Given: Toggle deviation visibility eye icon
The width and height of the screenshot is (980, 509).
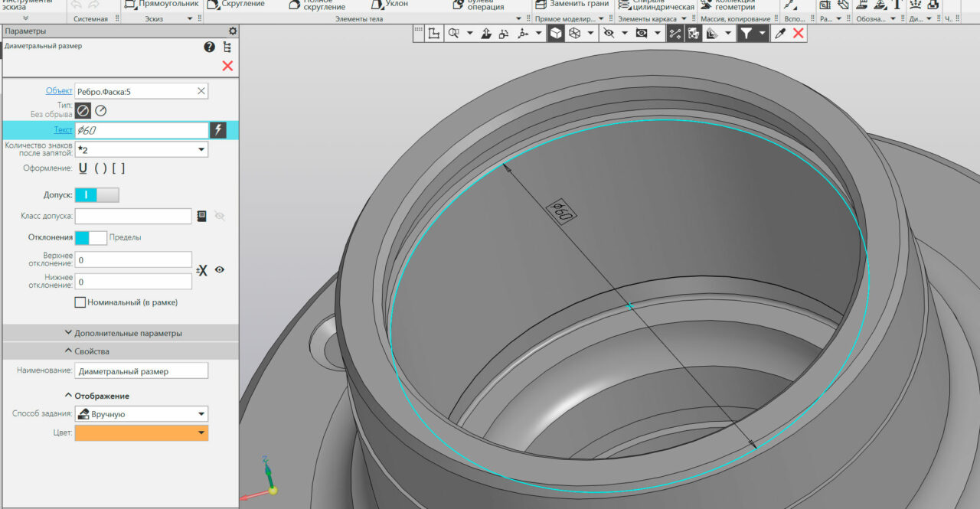Looking at the screenshot, I should (220, 269).
